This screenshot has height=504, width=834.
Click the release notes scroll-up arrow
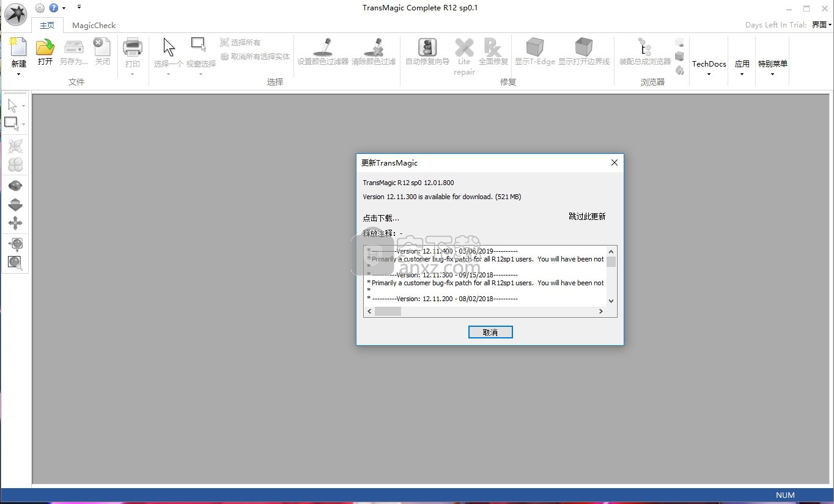pos(611,251)
